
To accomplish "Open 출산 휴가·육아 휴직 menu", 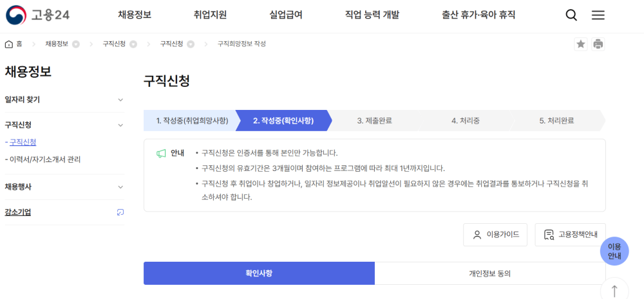I will tap(478, 15).
